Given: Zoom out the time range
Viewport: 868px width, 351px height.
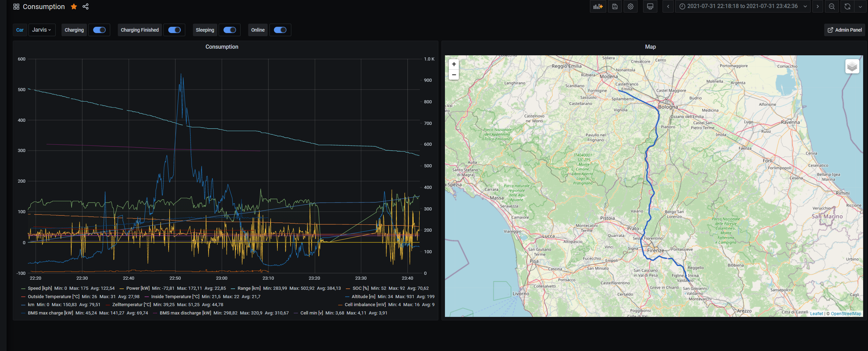Looking at the screenshot, I should point(832,7).
